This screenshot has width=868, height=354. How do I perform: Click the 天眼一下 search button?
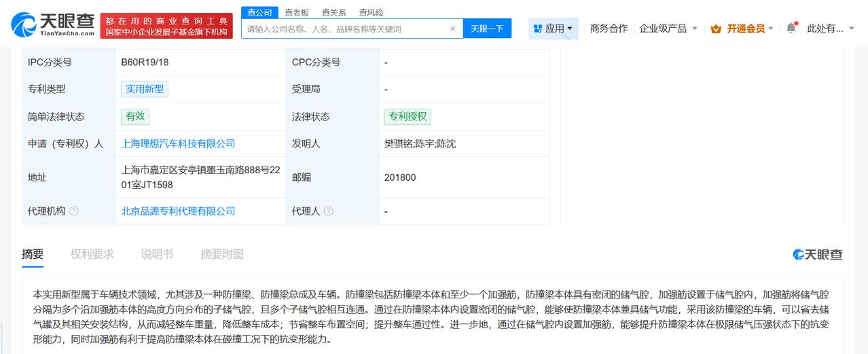[487, 29]
